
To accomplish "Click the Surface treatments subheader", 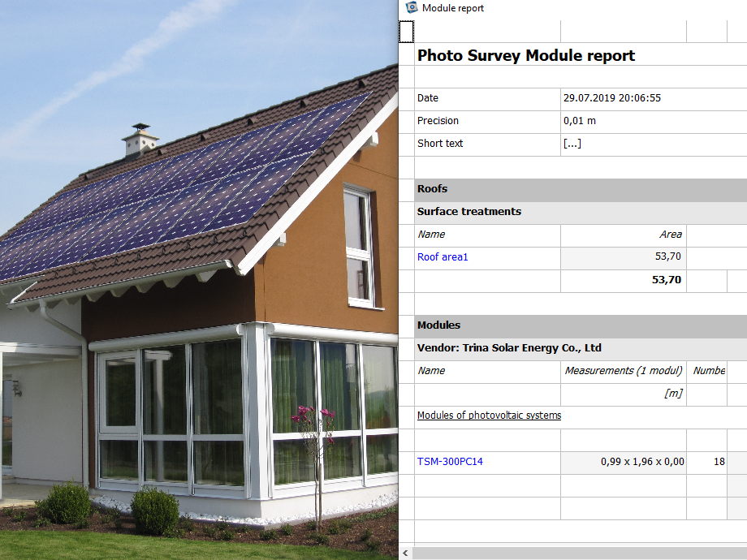I will 468,212.
